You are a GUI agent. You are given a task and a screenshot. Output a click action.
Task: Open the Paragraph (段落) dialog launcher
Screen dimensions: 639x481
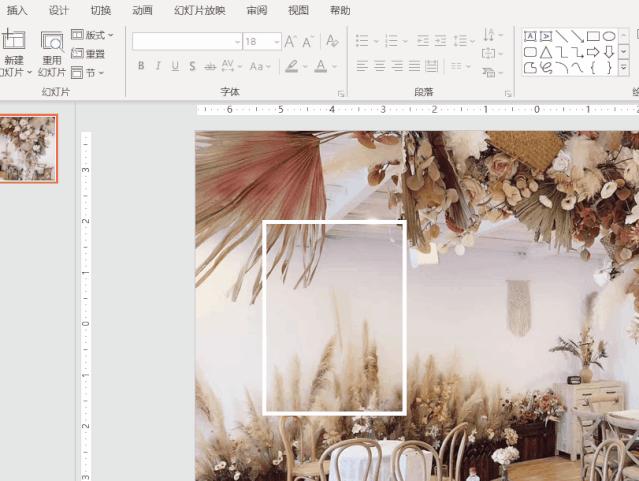coord(508,94)
